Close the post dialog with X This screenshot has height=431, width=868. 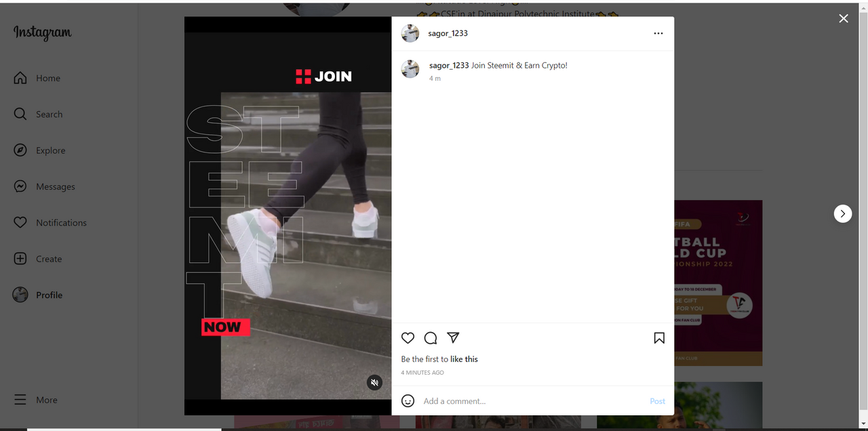[x=844, y=18]
